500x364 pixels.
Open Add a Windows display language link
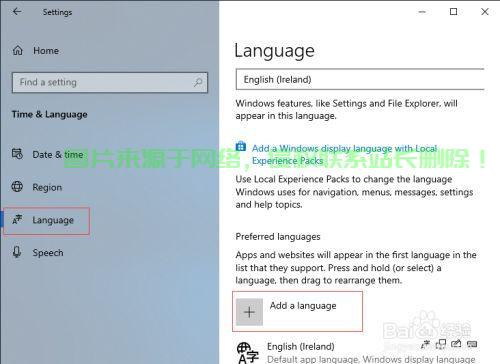pyautogui.click(x=344, y=154)
